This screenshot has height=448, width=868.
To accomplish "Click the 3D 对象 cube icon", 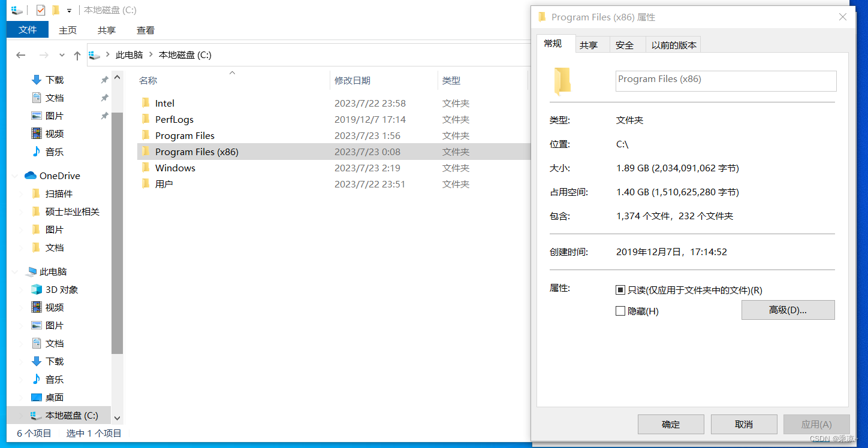I will pyautogui.click(x=37, y=289).
